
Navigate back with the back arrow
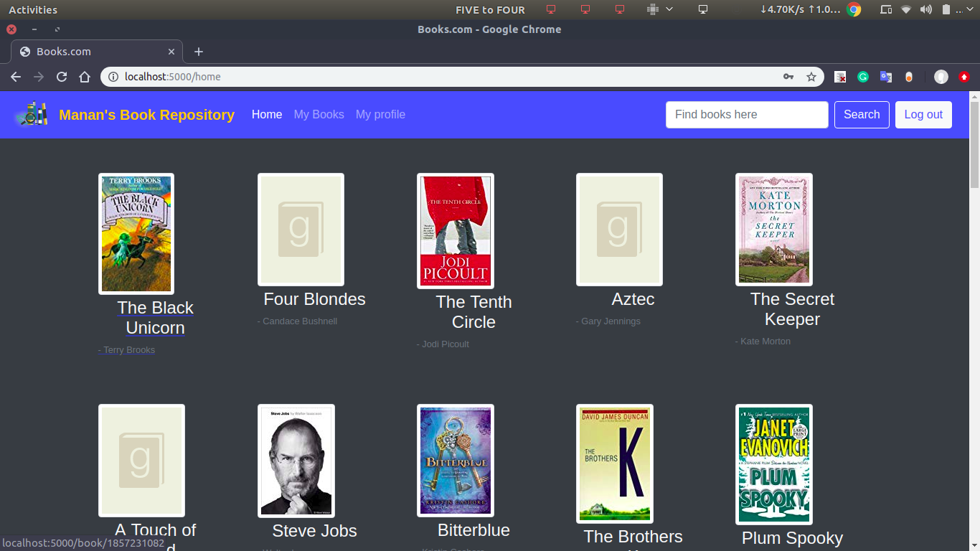point(16,77)
